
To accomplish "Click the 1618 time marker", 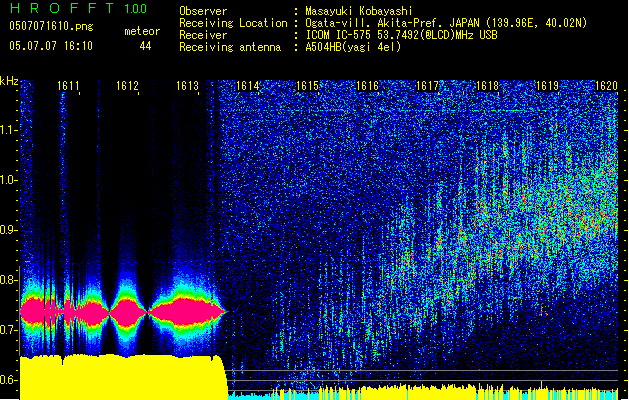I will pyautogui.click(x=487, y=86).
